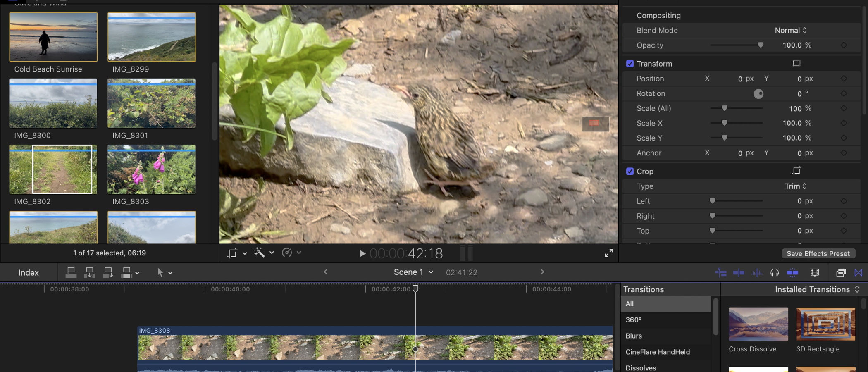Open the timeline Index panel

pos(29,272)
